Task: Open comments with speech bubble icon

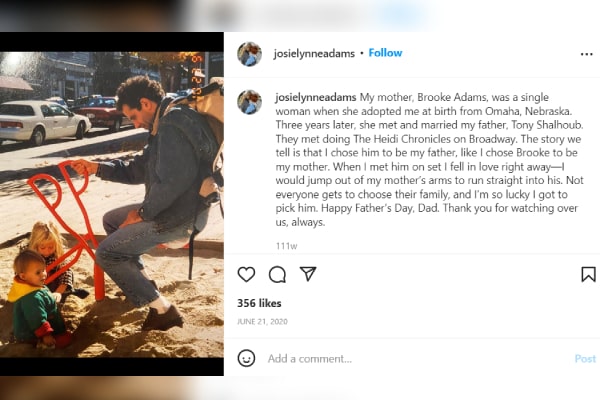Action: click(277, 274)
